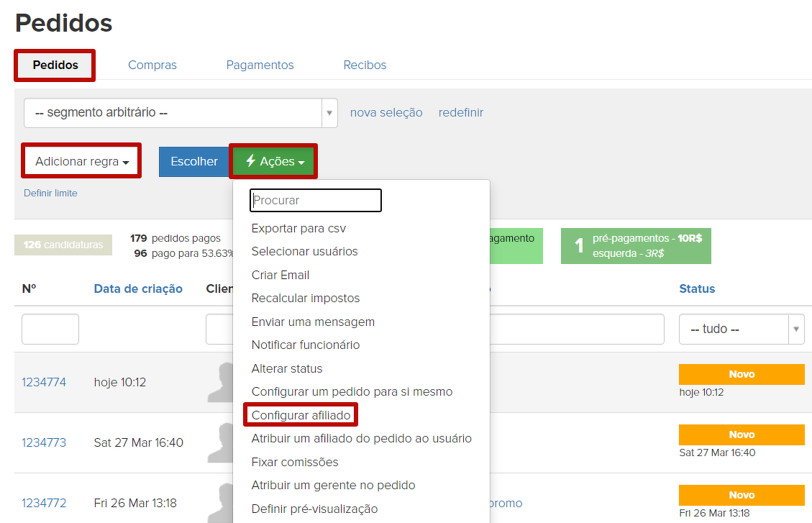The image size is (812, 523).
Task: Select the Pedidos tab
Action: (x=55, y=65)
